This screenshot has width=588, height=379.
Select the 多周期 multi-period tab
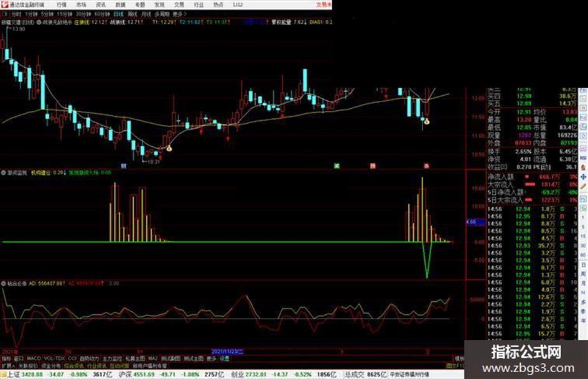coord(162,14)
